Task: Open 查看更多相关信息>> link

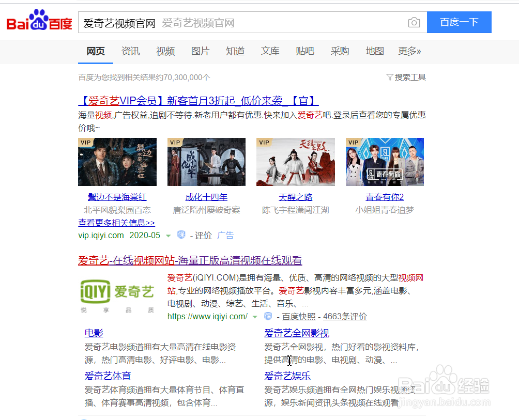Action: (116, 223)
